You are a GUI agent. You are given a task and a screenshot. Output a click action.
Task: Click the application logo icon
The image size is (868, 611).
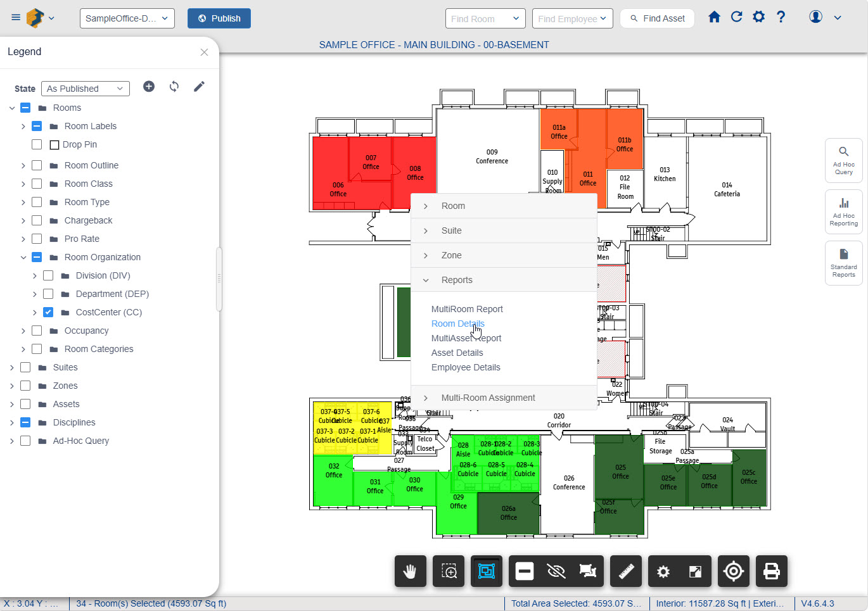click(35, 18)
